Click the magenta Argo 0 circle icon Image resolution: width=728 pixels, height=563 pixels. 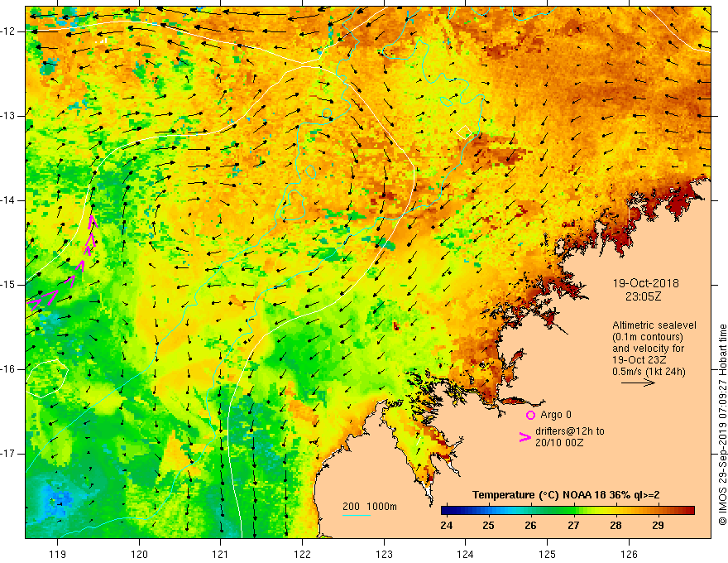pos(530,415)
